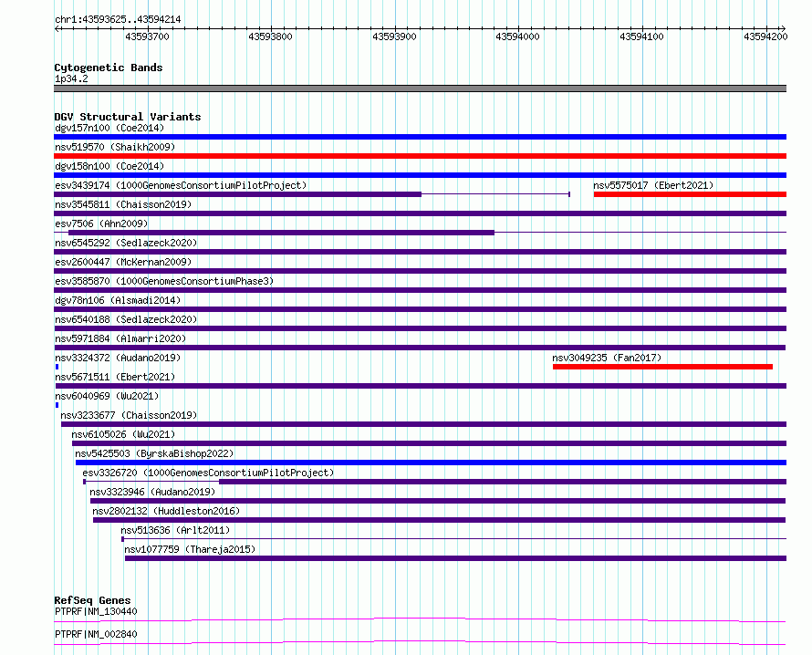The height and width of the screenshot is (655, 812).
Task: Select the nsv5575017 (Ebert2021) label
Action: pyautogui.click(x=653, y=185)
